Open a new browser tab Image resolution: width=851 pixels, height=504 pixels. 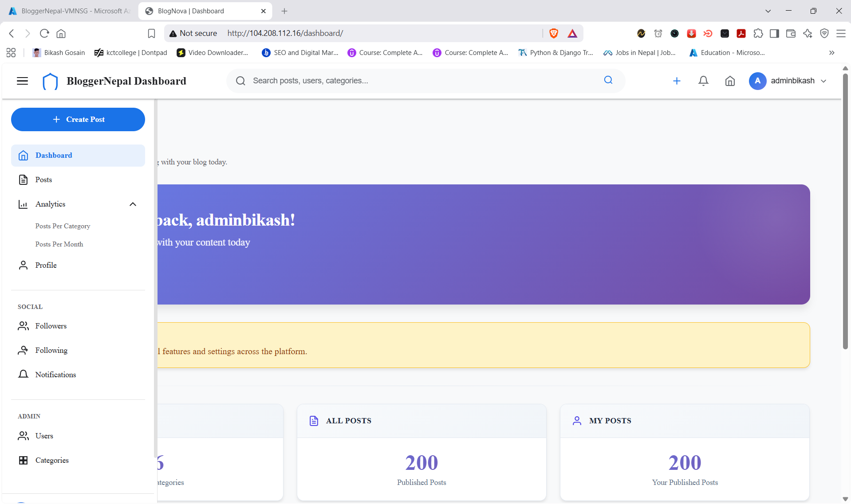284,11
